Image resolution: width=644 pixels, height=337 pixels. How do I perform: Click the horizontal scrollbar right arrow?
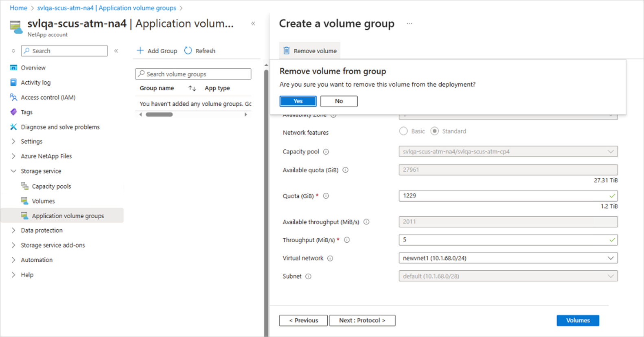tap(245, 115)
